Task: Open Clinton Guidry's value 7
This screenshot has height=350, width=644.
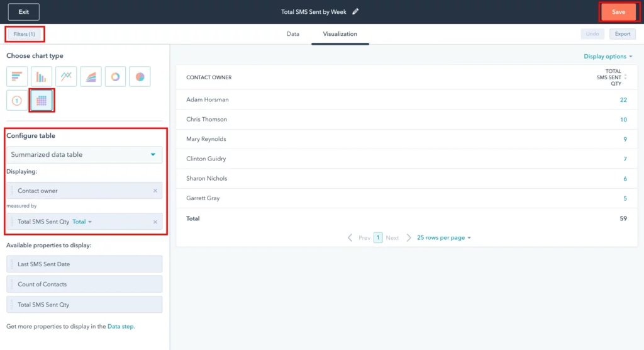Action: pyautogui.click(x=625, y=159)
